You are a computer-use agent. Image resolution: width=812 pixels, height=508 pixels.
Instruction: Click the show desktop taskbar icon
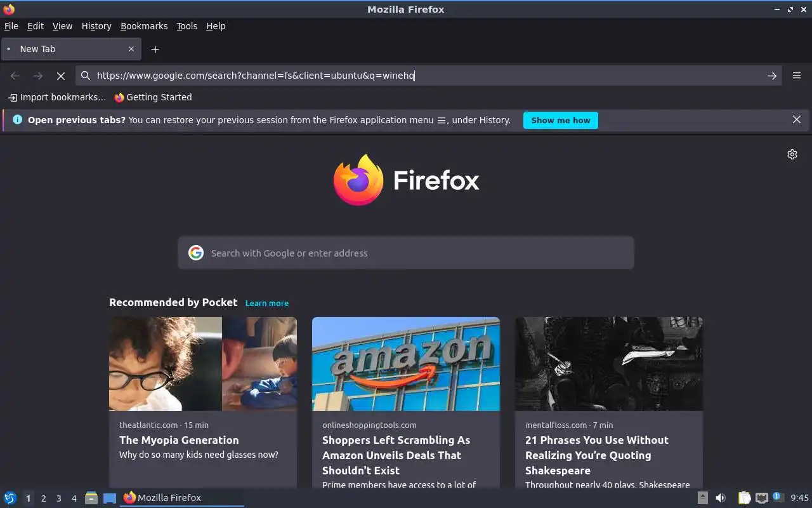coord(110,498)
